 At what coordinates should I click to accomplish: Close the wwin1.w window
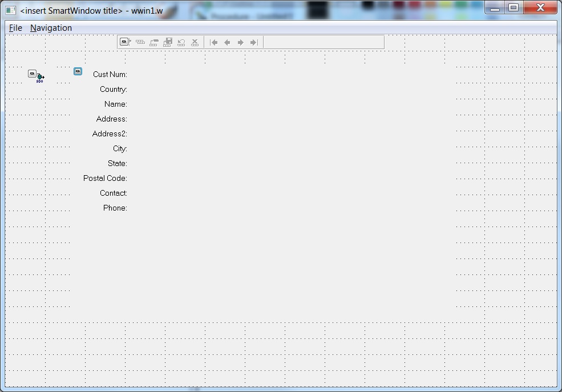coord(540,7)
